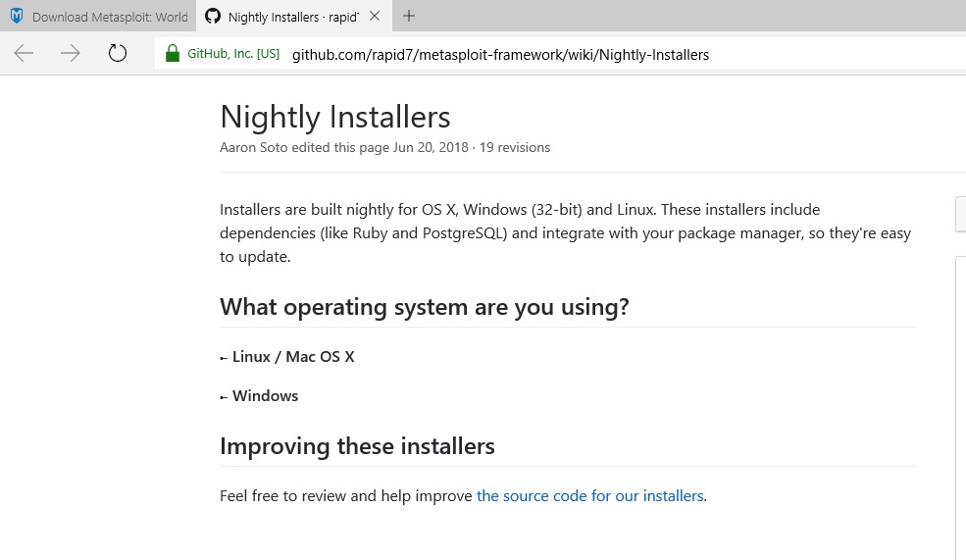
Task: Open the Linux / Mac OS X installer link
Action: pyautogui.click(x=293, y=357)
